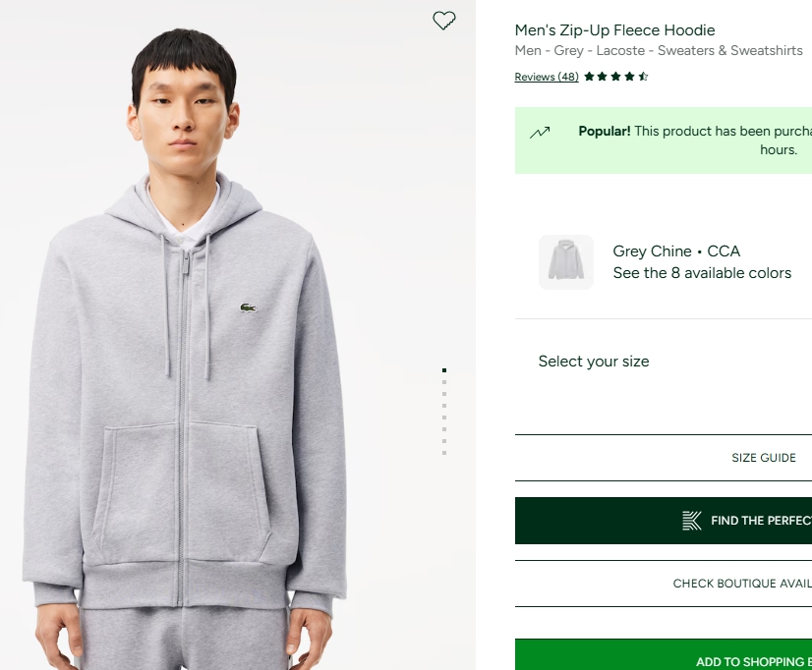Screen dimensions: 812x670
Task: Click the main hoodie product photo
Action: pos(197,393)
